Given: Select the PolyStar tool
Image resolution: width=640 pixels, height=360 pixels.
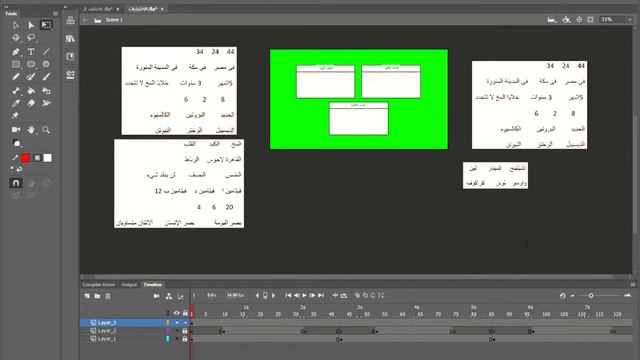Looking at the screenshot, I should pyautogui.click(x=46, y=64).
